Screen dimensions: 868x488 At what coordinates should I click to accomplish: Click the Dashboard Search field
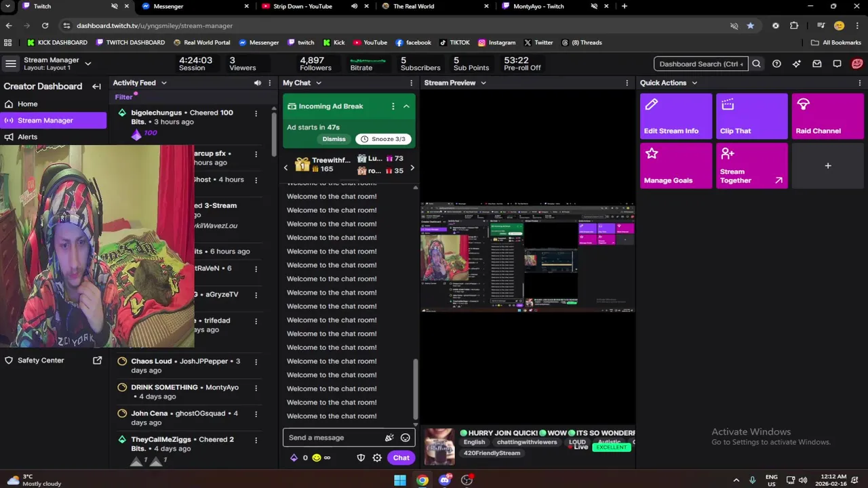click(701, 64)
